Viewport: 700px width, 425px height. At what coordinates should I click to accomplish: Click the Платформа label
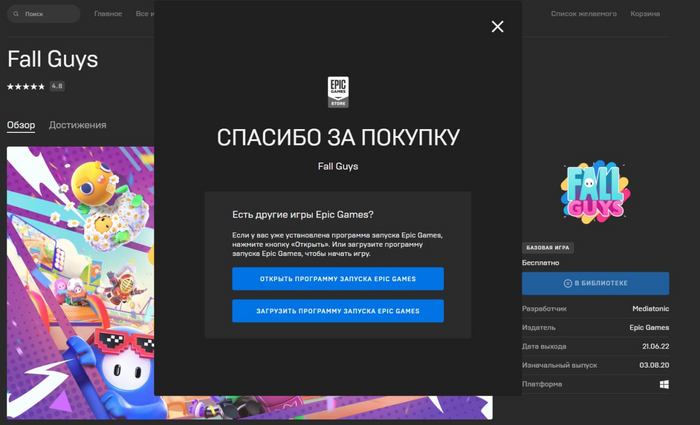click(x=542, y=384)
